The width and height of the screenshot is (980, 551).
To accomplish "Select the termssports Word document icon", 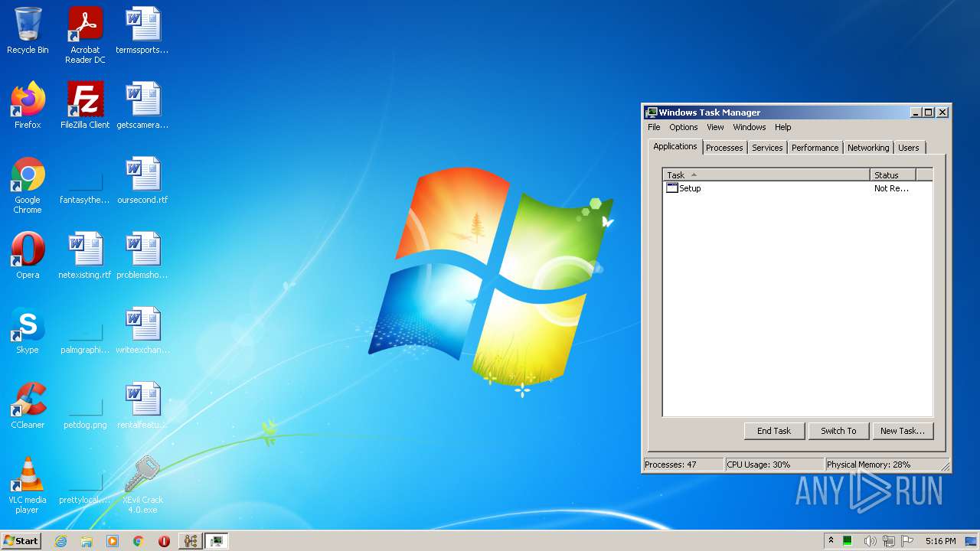I will (x=142, y=31).
